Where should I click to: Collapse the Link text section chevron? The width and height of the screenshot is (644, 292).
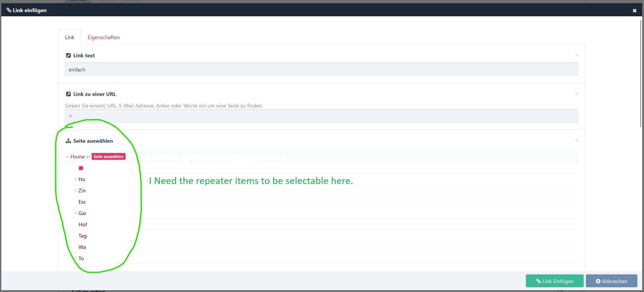[577, 55]
